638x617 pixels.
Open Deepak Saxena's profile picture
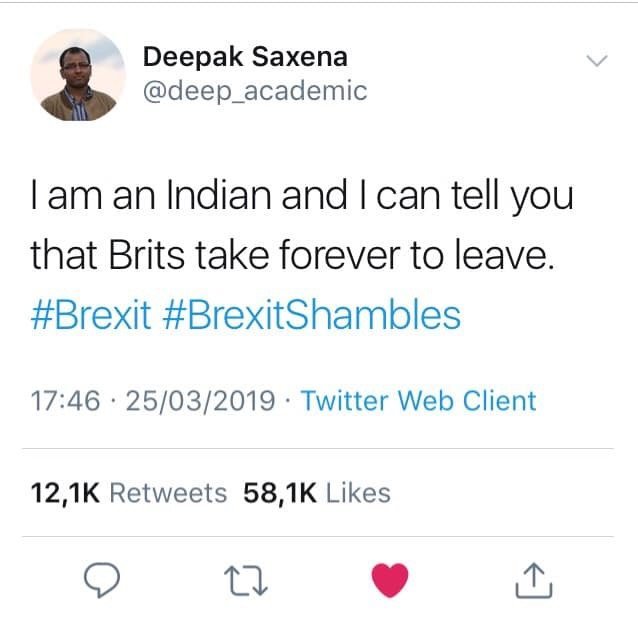click(77, 75)
